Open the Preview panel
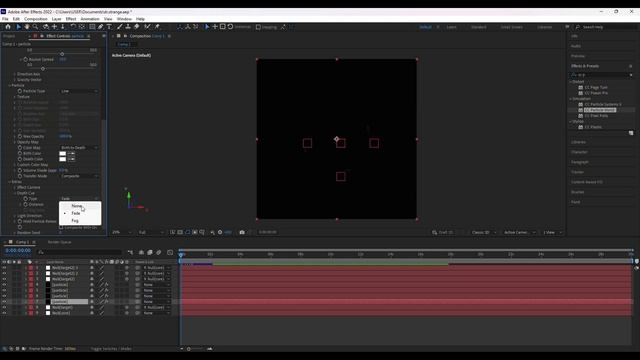640x360 pixels. (578, 56)
